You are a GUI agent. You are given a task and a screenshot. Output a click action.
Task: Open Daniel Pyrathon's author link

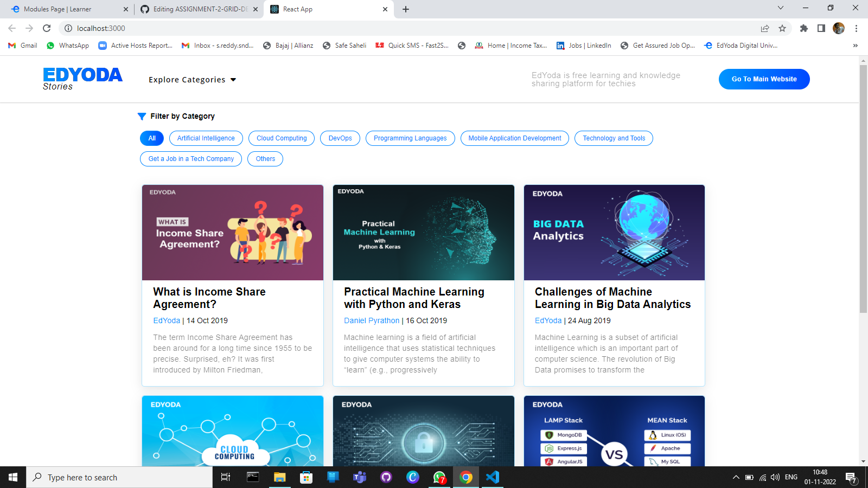click(x=372, y=320)
